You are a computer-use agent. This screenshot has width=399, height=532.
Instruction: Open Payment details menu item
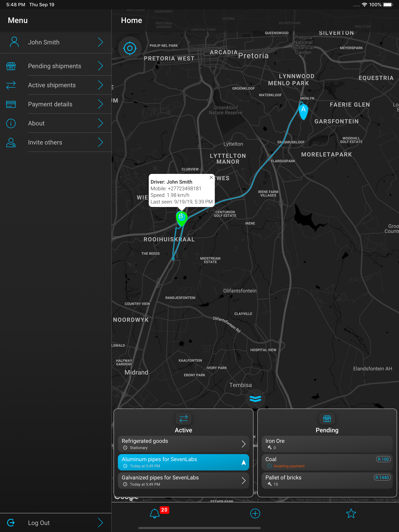[x=56, y=104]
